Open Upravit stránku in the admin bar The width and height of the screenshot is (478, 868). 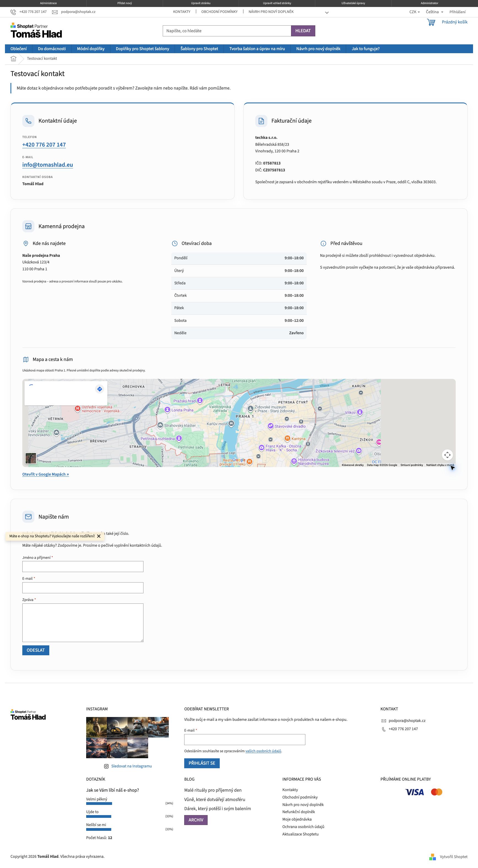pos(201,3)
